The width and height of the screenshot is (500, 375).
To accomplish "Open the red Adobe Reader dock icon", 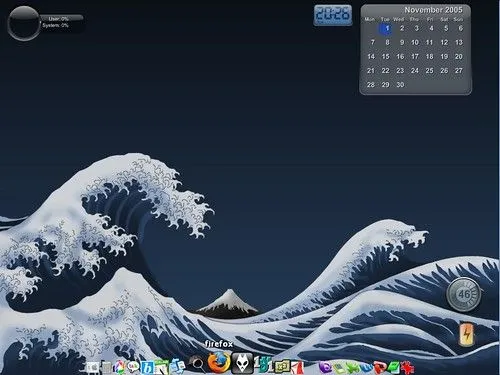I will point(297,368).
